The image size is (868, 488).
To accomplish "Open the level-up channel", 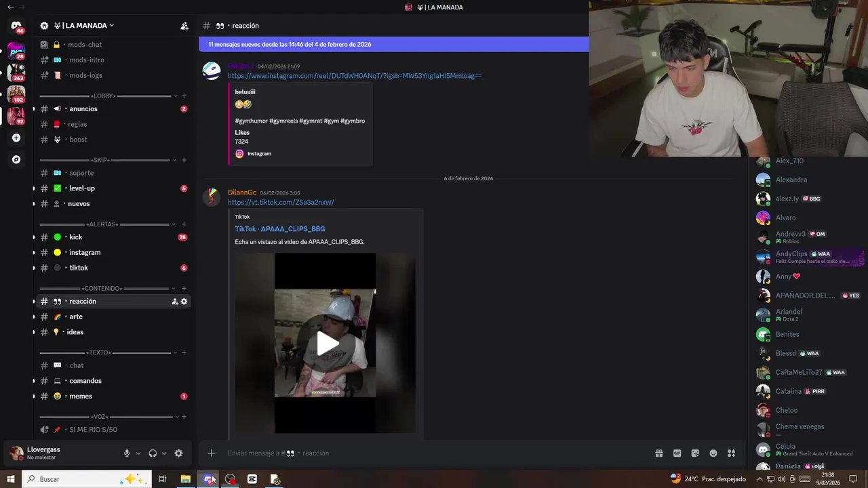I will click(113, 188).
